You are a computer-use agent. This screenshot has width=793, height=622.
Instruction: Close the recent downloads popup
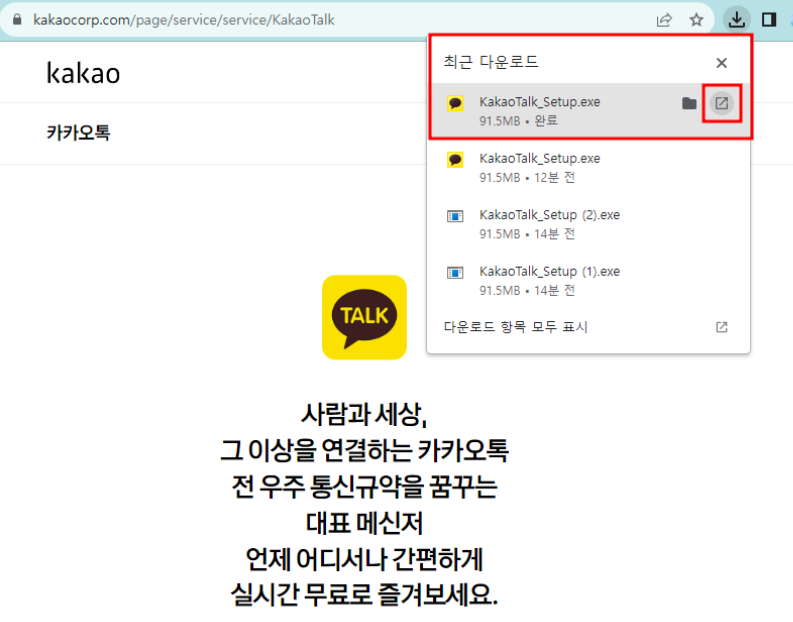pos(721,63)
